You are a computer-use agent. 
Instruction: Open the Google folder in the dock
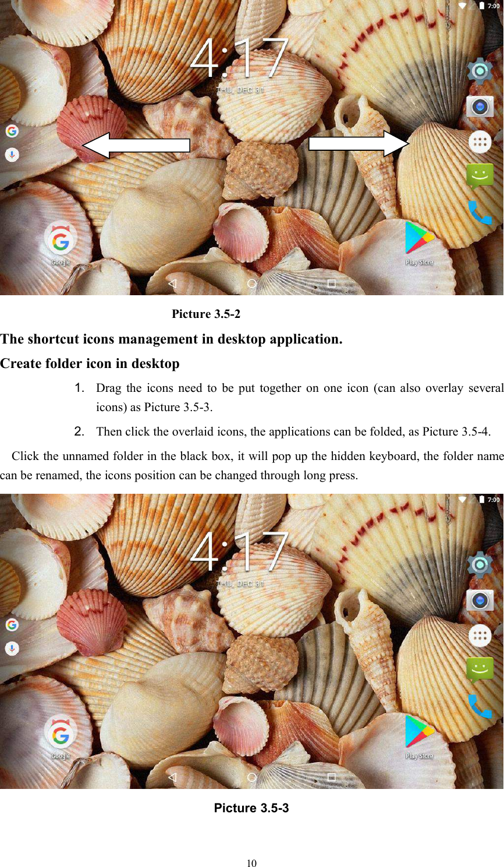tap(61, 239)
